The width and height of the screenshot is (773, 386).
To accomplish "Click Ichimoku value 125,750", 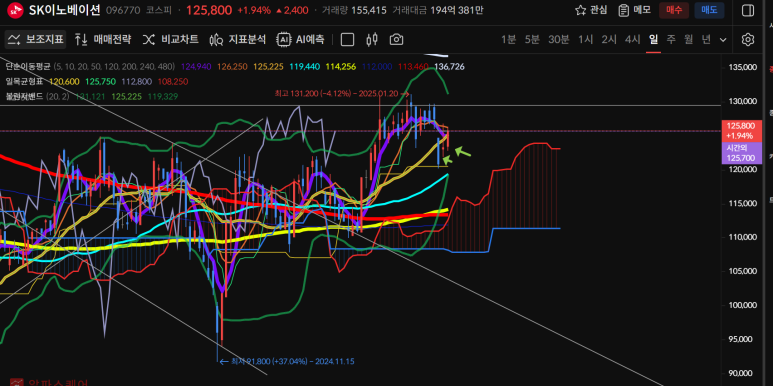I will (100, 81).
